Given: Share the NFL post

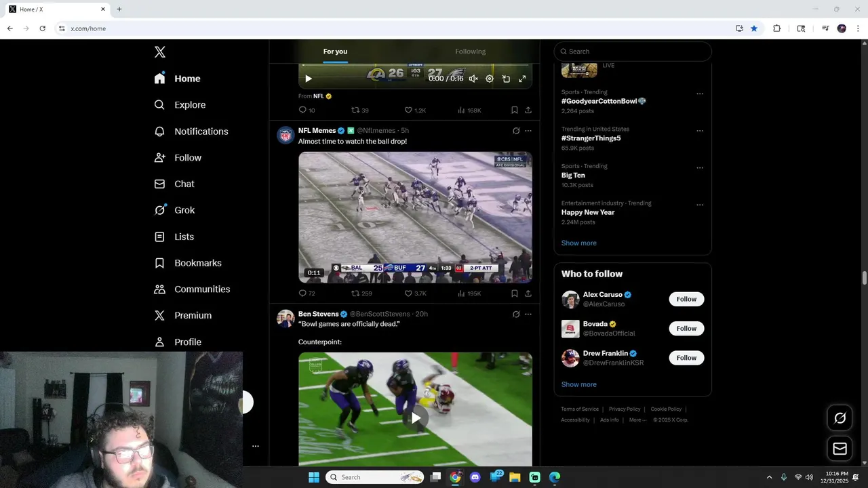Looking at the screenshot, I should [528, 110].
